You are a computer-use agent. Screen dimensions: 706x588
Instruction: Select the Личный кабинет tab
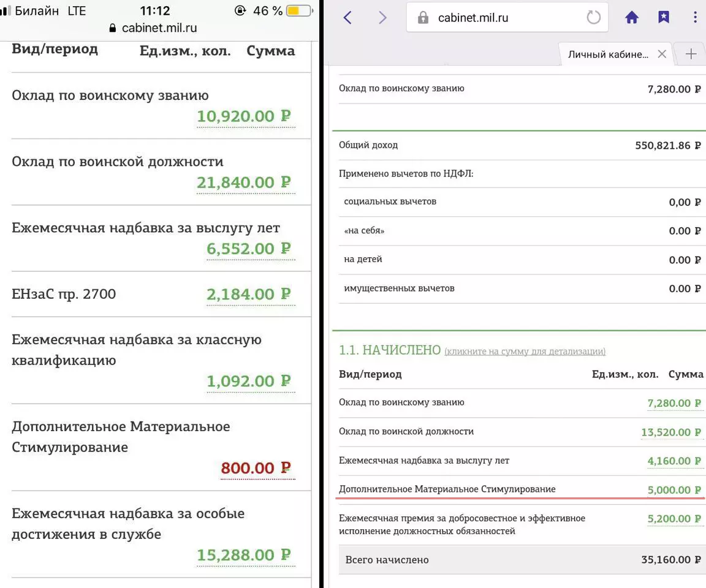coord(607,54)
